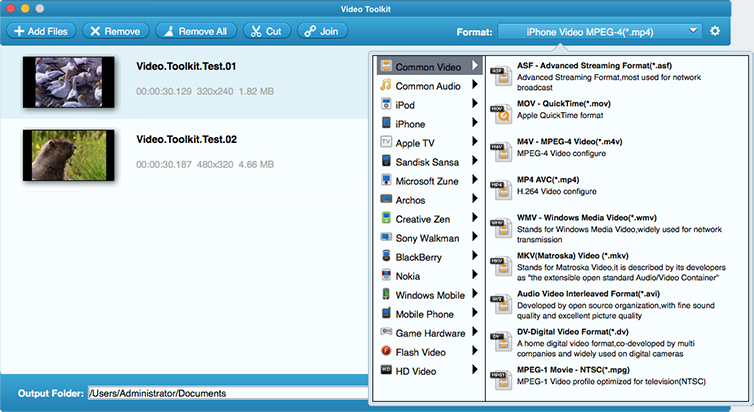The image size is (754, 412).
Task: Expand the iPod category submenu arrow
Action: 475,105
